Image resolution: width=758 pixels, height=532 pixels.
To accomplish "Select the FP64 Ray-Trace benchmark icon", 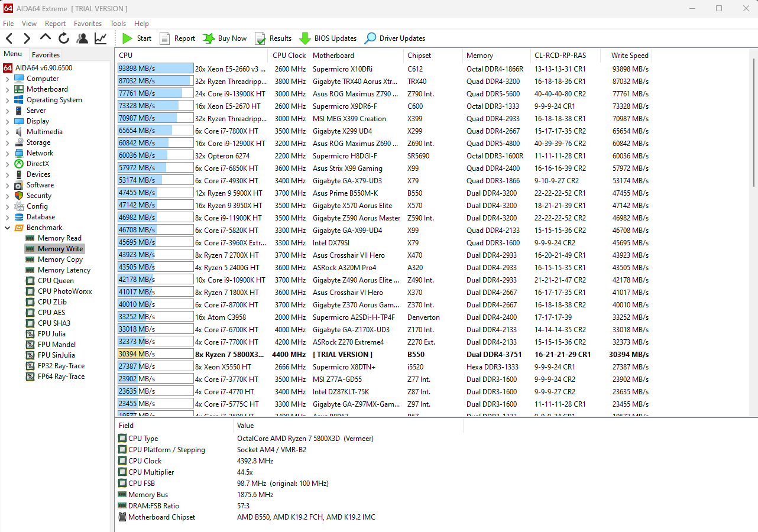I will (x=30, y=377).
